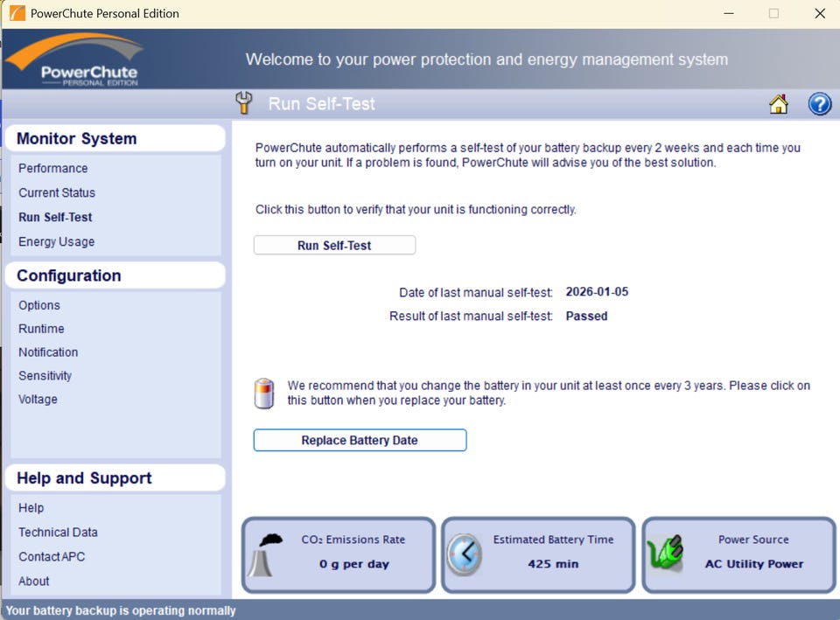Select Energy Usage in the sidebar
Screen dimensions: 840x620
click(x=56, y=241)
